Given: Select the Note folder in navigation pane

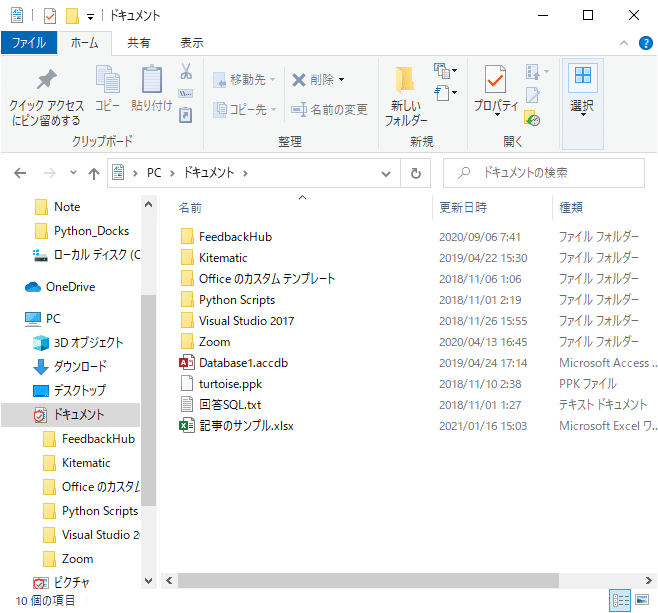Looking at the screenshot, I should 67,207.
